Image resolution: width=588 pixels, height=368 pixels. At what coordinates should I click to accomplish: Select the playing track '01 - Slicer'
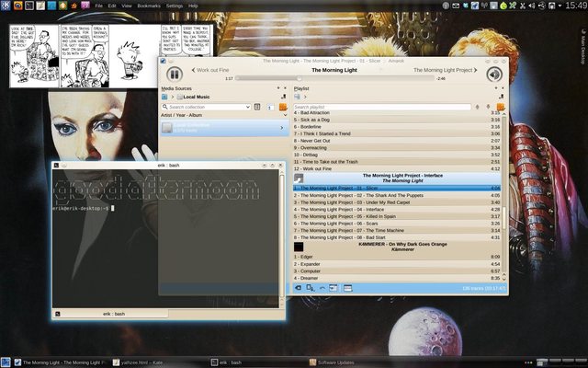click(397, 188)
